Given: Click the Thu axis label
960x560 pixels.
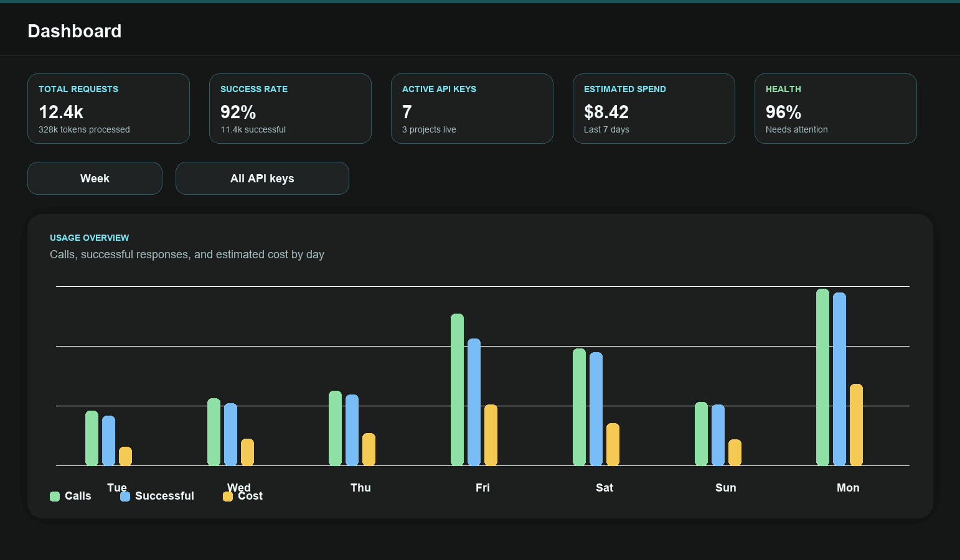Looking at the screenshot, I should [360, 488].
